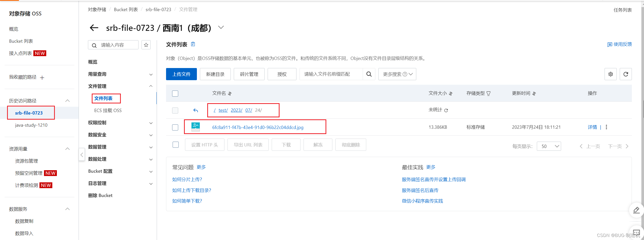The width and height of the screenshot is (644, 240).
Task: Open the three-dot more actions menu for the jpg file
Action: point(606,127)
